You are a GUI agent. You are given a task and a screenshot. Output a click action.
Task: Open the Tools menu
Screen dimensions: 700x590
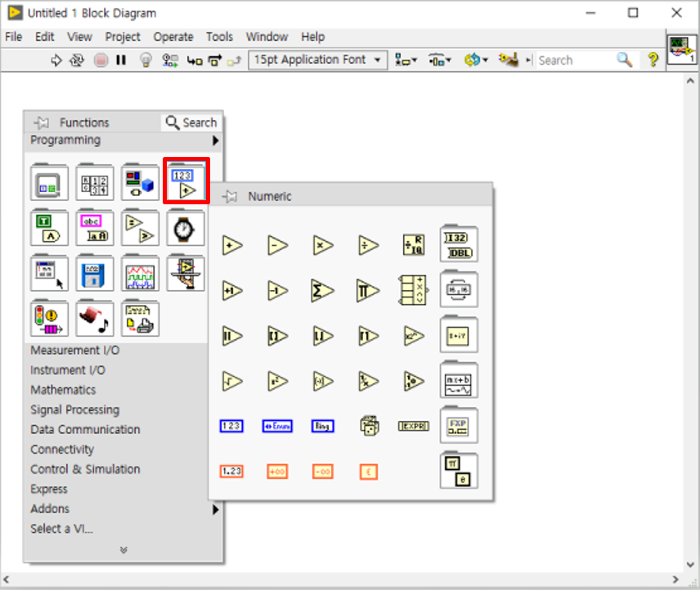click(219, 37)
